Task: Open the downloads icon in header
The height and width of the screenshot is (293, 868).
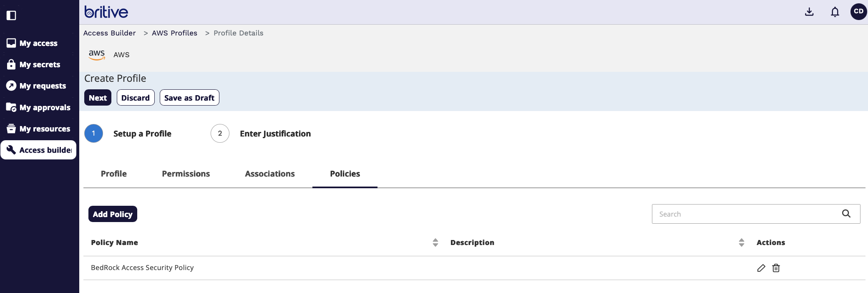Action: click(809, 12)
